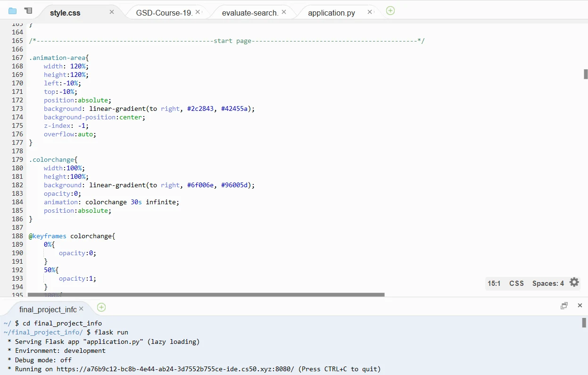
Task: Click 'animation: colorchange 30s infinite;' line
Action: coord(112,202)
